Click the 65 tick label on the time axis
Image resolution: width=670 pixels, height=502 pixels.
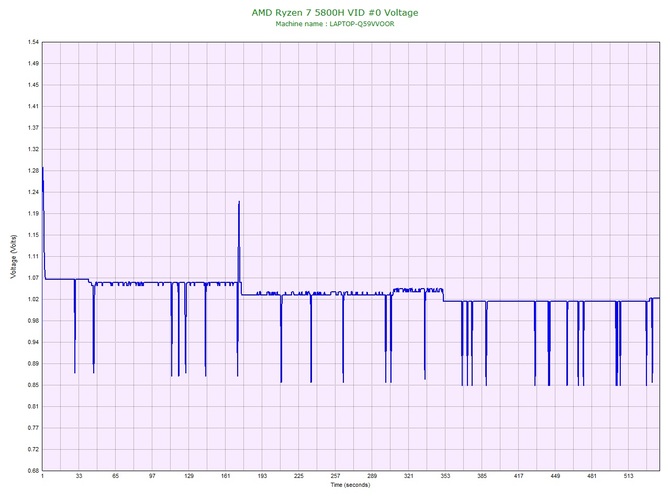[x=115, y=476]
